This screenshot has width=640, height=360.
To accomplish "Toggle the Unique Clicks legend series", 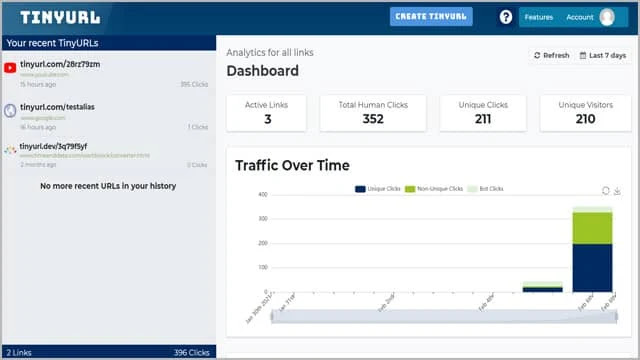I will pos(378,189).
